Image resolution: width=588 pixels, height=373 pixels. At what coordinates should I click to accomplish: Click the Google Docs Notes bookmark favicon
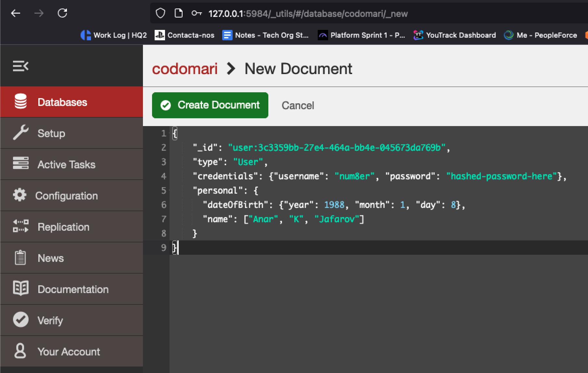[x=227, y=35]
